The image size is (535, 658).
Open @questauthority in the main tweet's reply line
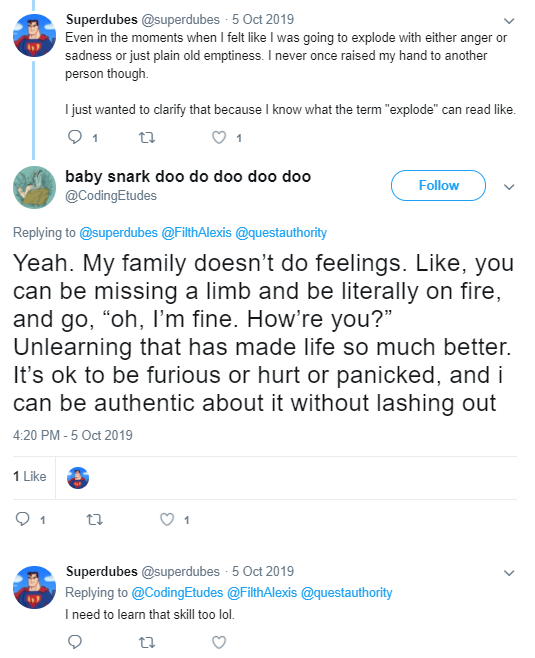(x=281, y=232)
